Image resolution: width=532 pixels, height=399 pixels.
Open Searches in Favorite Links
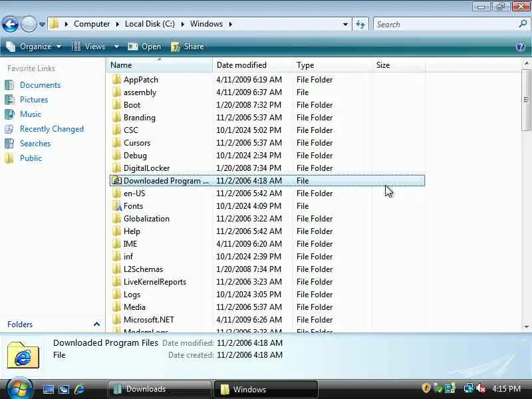35,144
